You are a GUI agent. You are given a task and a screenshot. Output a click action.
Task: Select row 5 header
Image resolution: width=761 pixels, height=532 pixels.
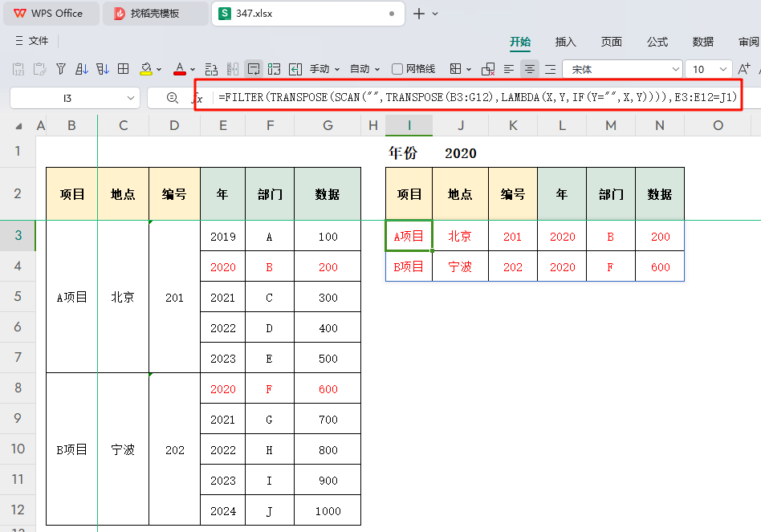[x=18, y=296]
